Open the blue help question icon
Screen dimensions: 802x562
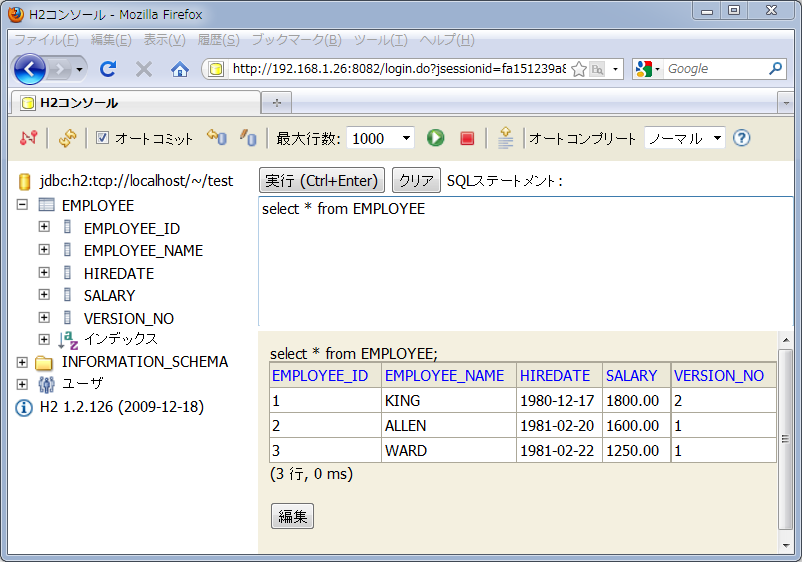tap(741, 138)
